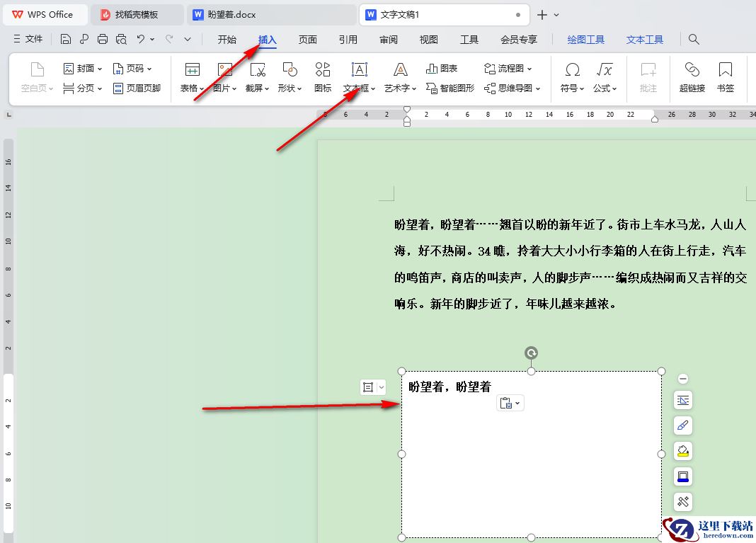The width and height of the screenshot is (756, 543).
Task: Open the 审阅 Review tab
Action: coord(389,40)
